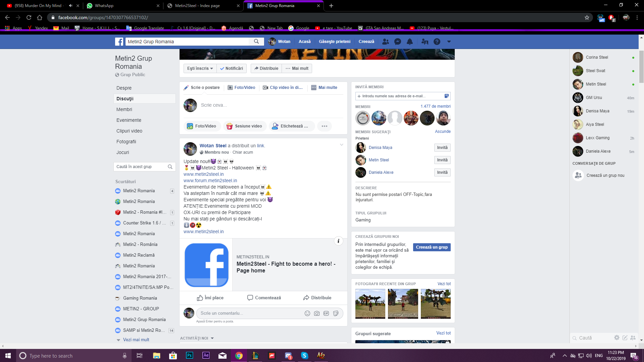Click Ascunde for suggested members
The width and height of the screenshot is (644, 362).
[443, 132]
